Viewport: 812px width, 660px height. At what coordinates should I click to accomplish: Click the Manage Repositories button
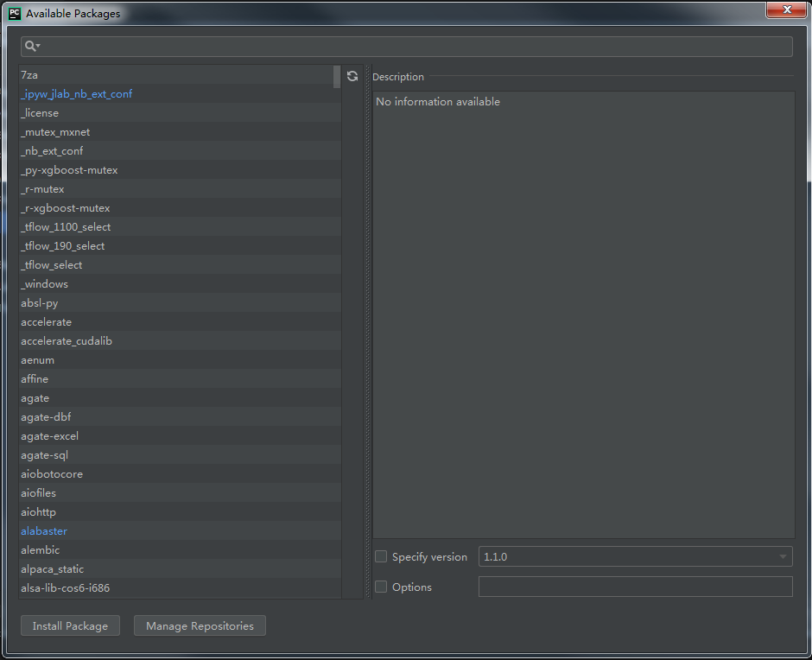(200, 625)
